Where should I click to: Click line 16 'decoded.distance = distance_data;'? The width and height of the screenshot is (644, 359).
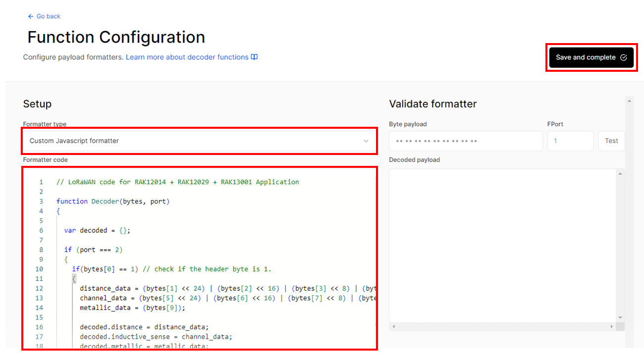tap(144, 327)
